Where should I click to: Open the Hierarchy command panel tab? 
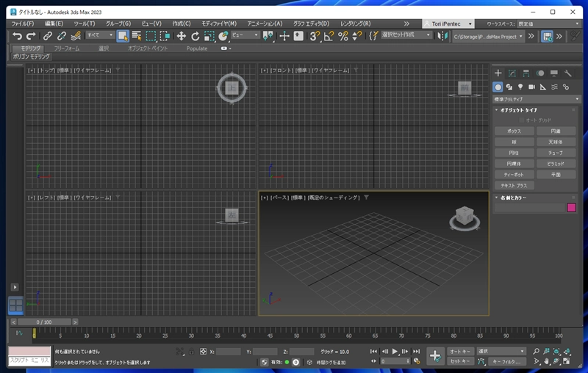pos(526,73)
